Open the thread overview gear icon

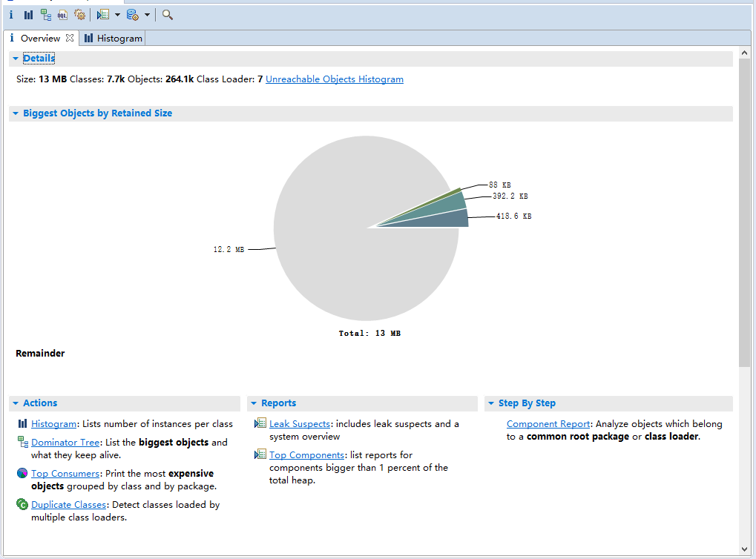click(80, 15)
